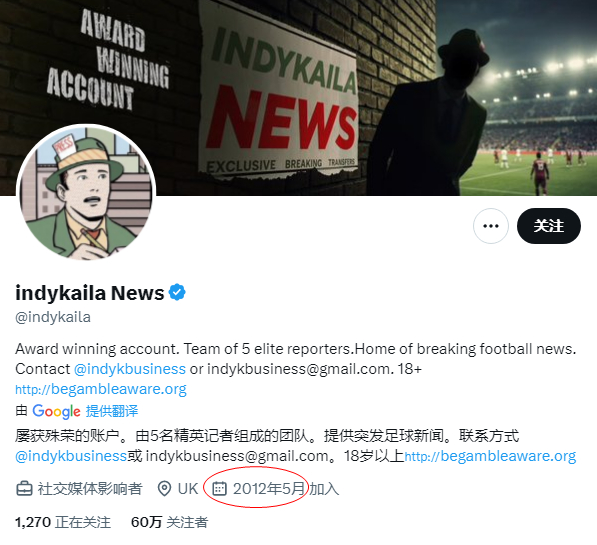Follow the account with 关注 button
This screenshot has width=597, height=545.
[549, 226]
